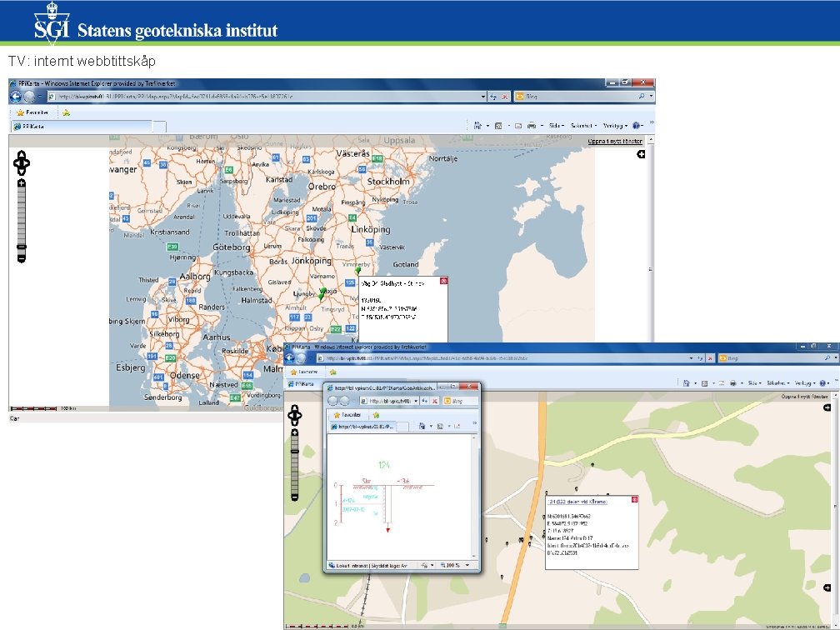The height and width of the screenshot is (630, 840).
Task: Click the feeds icon in upper window's command bar
Action: (x=498, y=126)
